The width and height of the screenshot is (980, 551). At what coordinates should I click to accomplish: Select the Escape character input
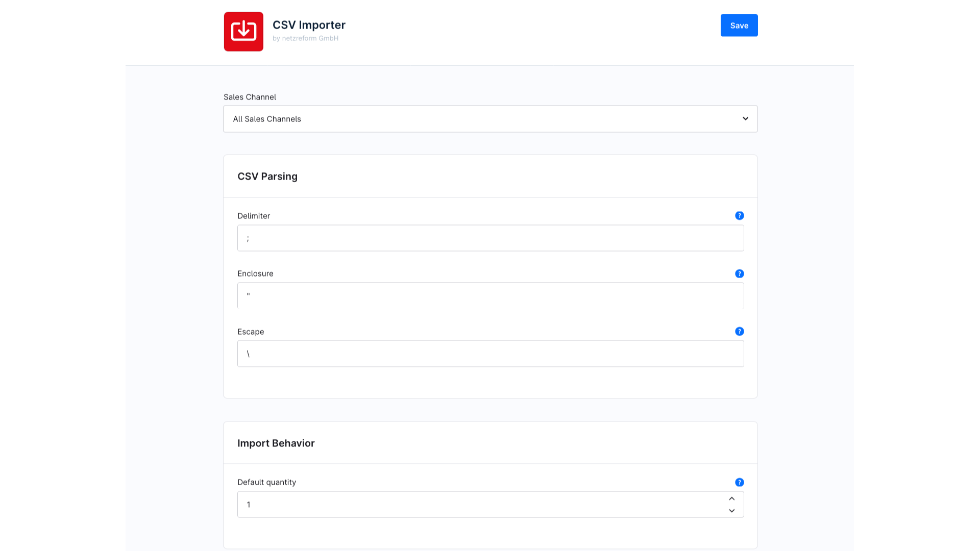click(490, 354)
